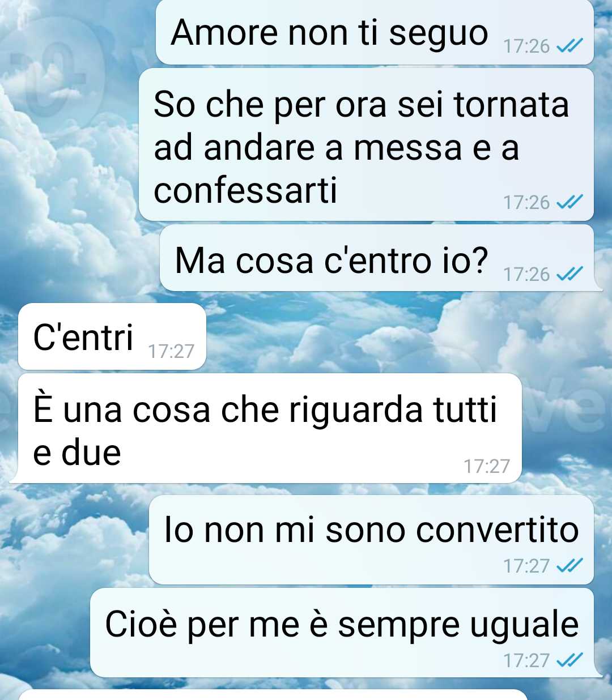Tap double-check icon beside 'confessarti'

[x=569, y=202]
